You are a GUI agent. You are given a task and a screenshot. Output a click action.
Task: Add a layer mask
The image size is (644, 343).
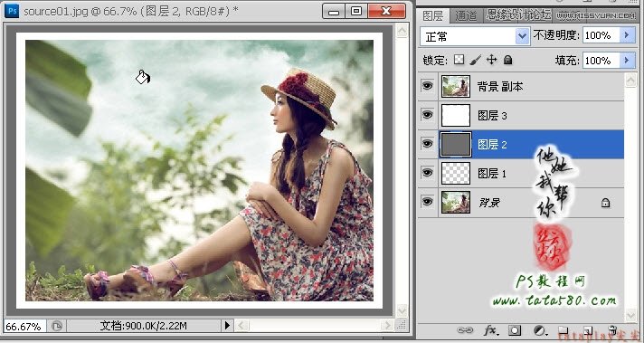(515, 330)
